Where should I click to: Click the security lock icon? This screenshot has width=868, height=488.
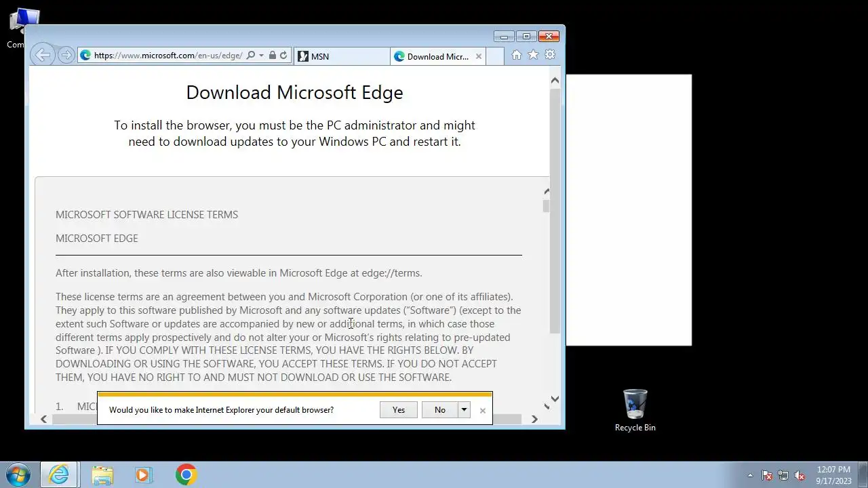[x=272, y=56]
